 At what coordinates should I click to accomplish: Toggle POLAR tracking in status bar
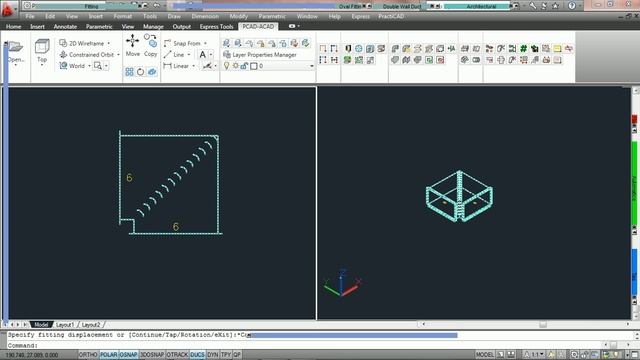pyautogui.click(x=109, y=355)
